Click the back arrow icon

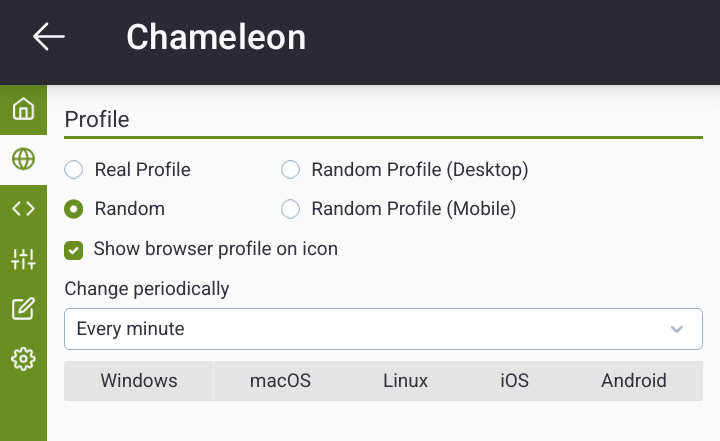tap(48, 37)
